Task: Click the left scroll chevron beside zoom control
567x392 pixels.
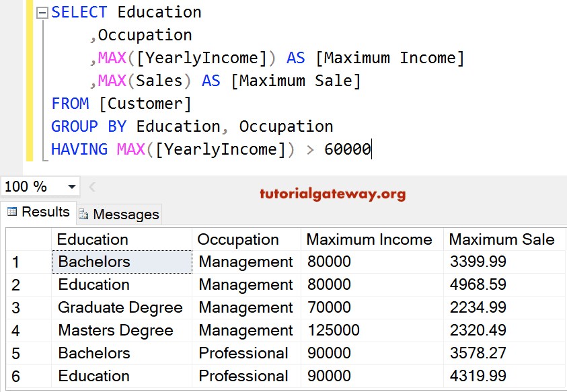Action: [91, 186]
